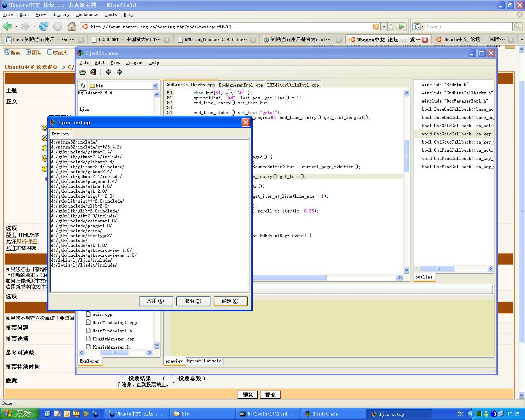Image resolution: width=525 pixels, height=420 pixels.
Task: Click the green back arrow in ljedit toolbar
Action: [x=108, y=72]
